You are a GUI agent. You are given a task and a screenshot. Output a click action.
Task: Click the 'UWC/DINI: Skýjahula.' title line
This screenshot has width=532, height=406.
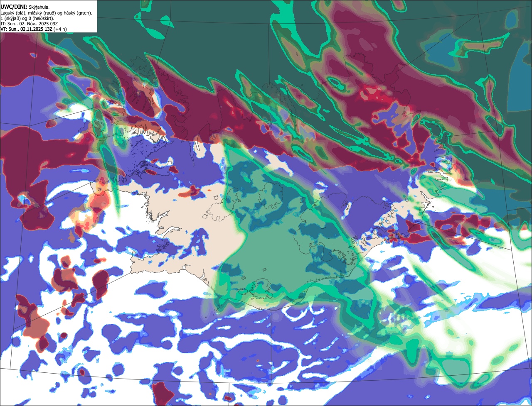pyautogui.click(x=25, y=7)
